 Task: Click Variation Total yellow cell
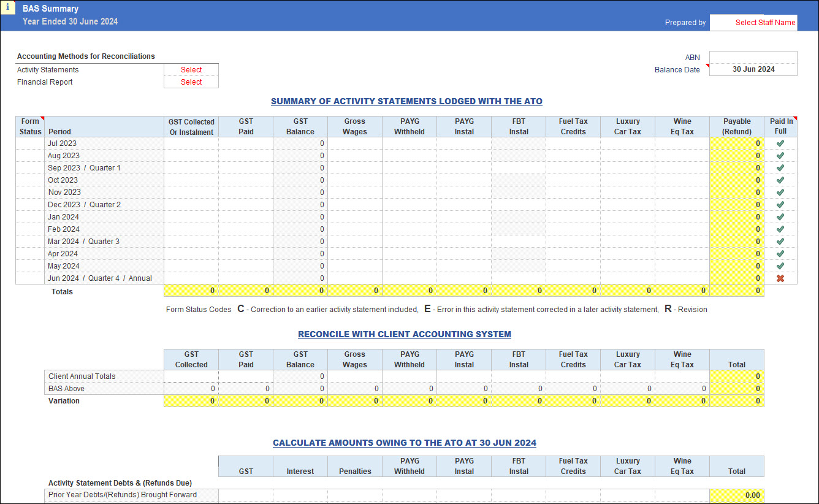[x=737, y=401]
